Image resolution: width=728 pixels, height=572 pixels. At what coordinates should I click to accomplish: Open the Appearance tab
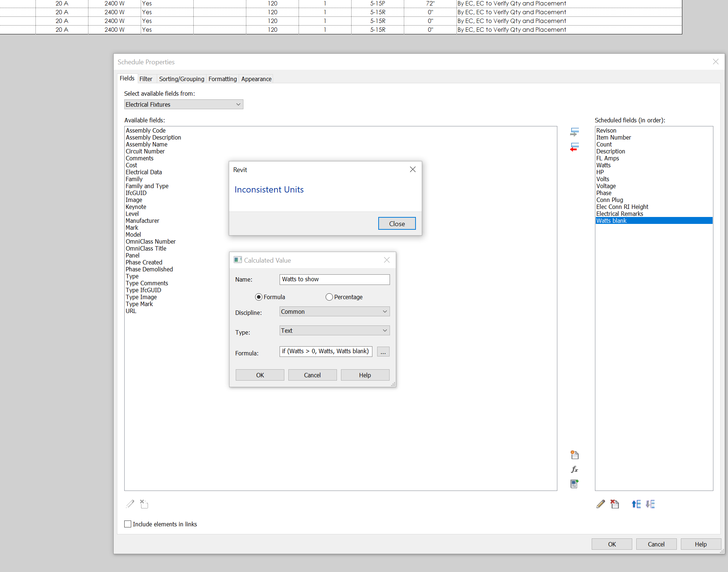pyautogui.click(x=256, y=79)
